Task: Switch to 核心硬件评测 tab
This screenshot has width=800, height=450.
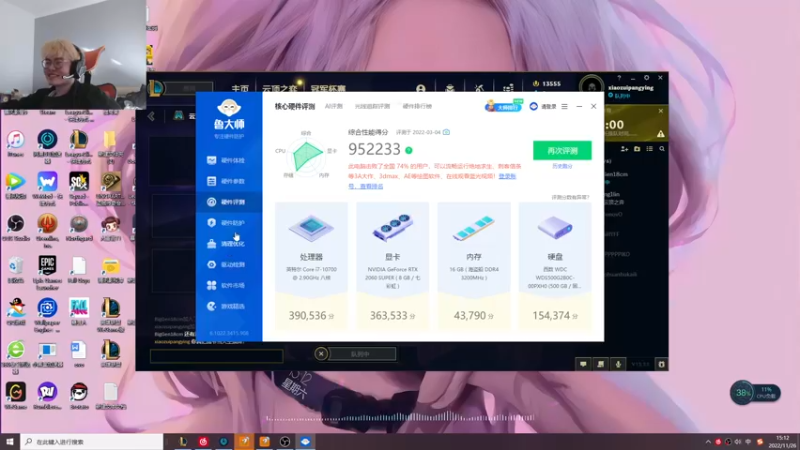Action: pyautogui.click(x=295, y=107)
